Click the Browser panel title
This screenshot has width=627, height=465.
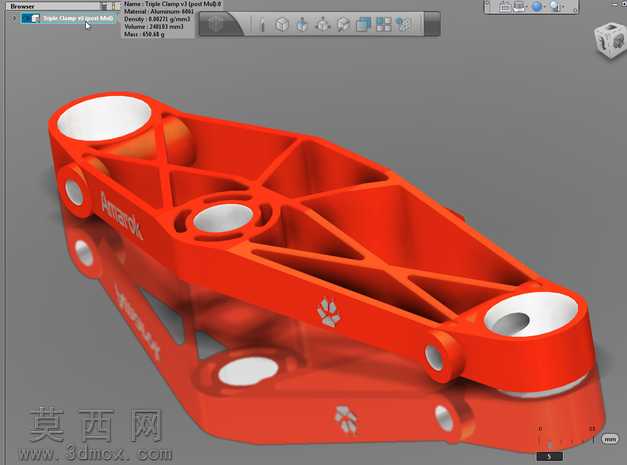(22, 6)
